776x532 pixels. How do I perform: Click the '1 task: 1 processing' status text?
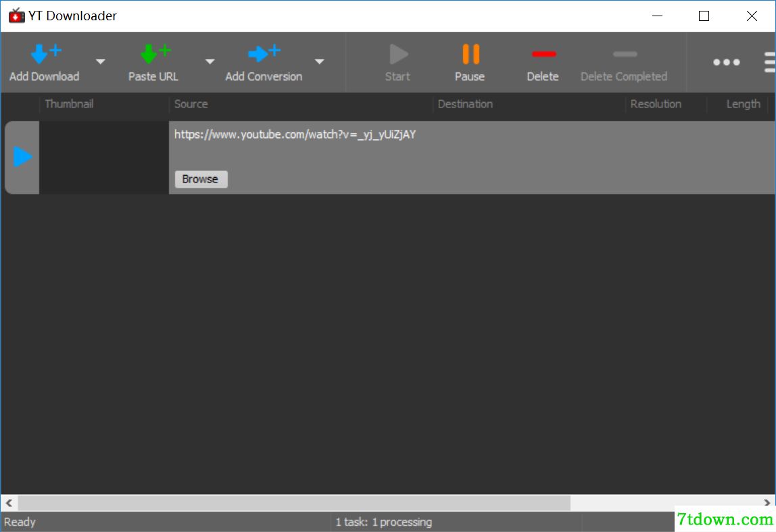click(x=383, y=522)
